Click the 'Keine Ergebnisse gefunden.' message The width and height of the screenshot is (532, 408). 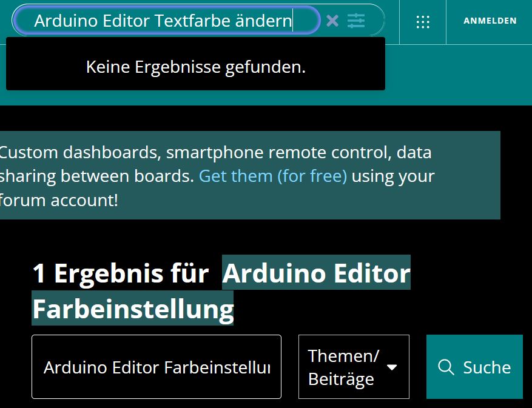coord(196,67)
